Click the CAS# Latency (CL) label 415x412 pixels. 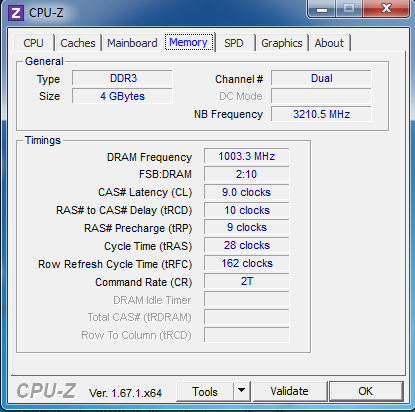[x=145, y=192]
